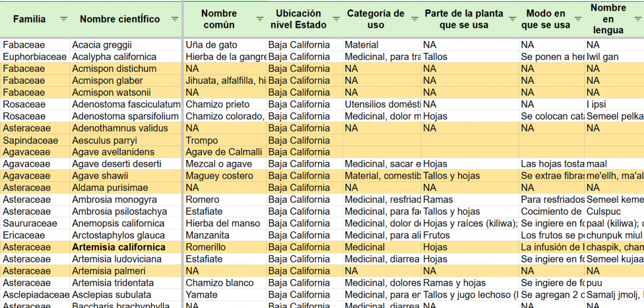Open filter on Parte de la planta column
Image resolution: width=644 pixels, height=308 pixels.
[x=511, y=19]
